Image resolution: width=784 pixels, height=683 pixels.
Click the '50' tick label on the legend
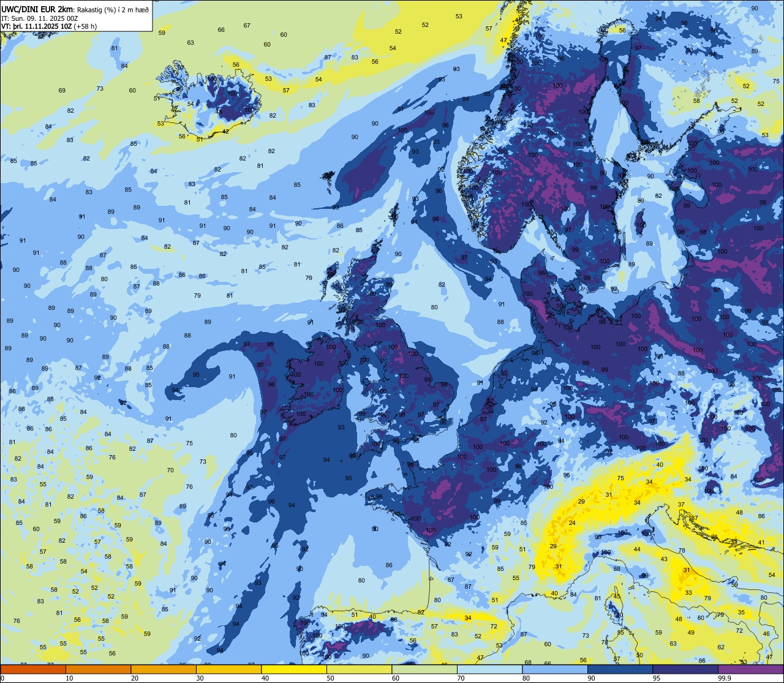click(x=330, y=678)
